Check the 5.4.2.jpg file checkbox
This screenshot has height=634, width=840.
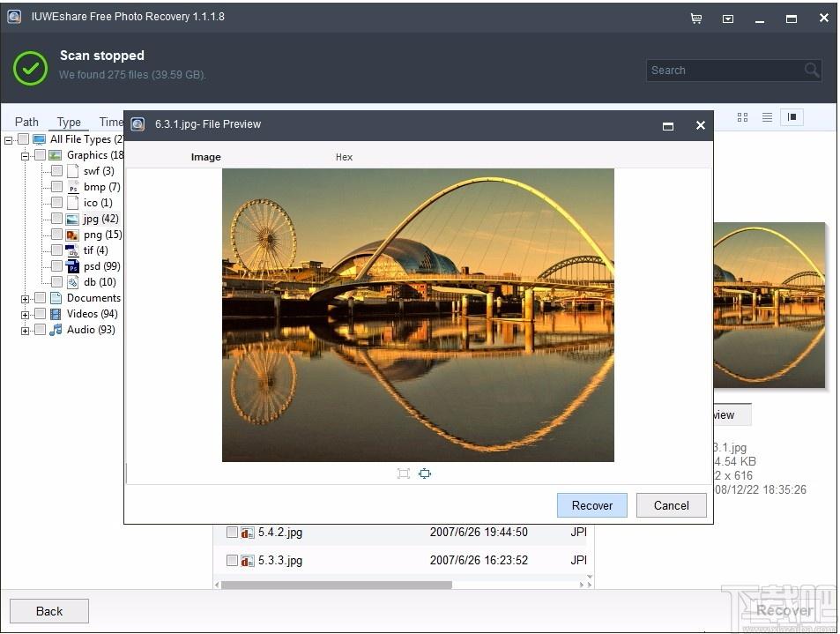coord(232,533)
